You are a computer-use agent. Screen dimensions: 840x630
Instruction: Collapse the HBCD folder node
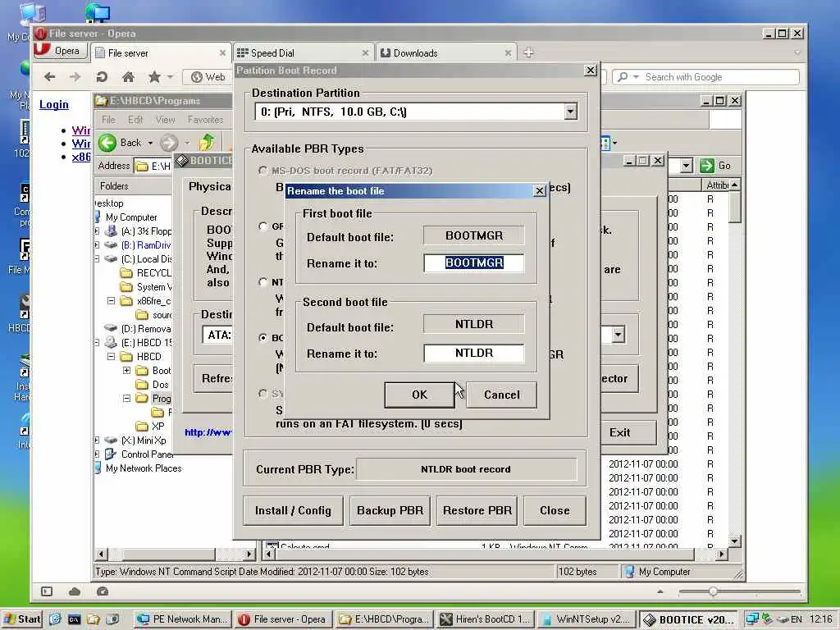point(111,356)
